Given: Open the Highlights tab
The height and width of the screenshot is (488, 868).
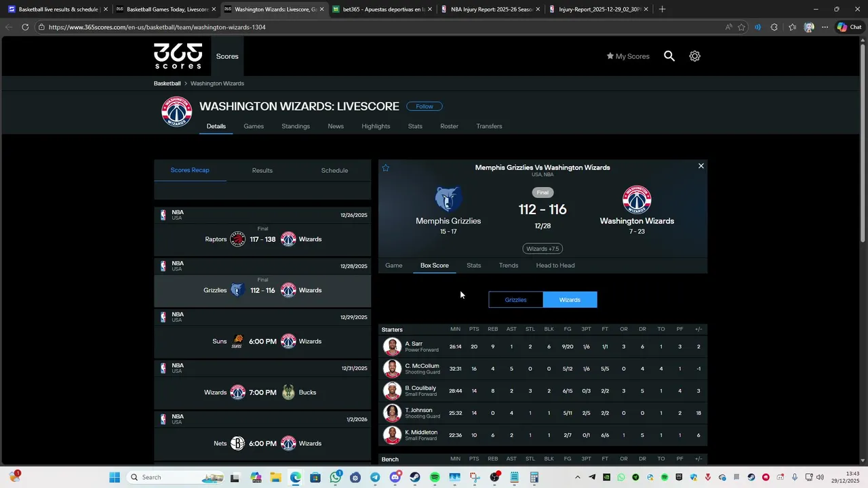Looking at the screenshot, I should [x=376, y=126].
